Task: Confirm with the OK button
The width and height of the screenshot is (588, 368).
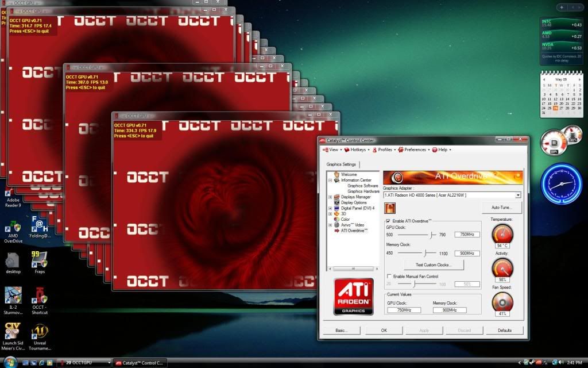Action: (x=384, y=331)
